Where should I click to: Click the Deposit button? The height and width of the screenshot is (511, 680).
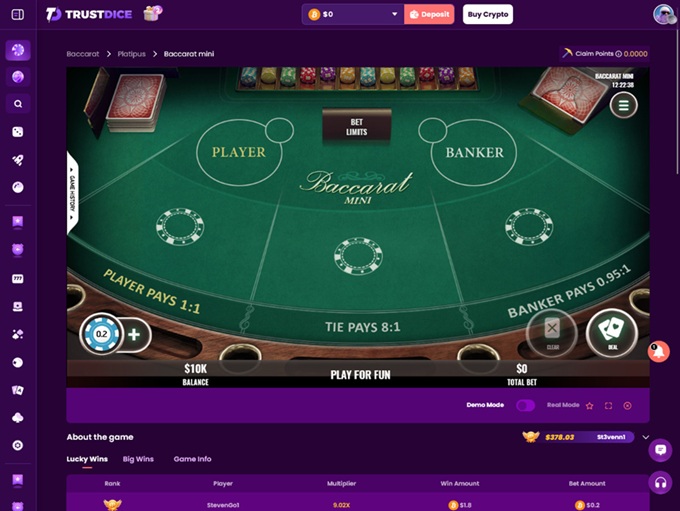click(429, 14)
